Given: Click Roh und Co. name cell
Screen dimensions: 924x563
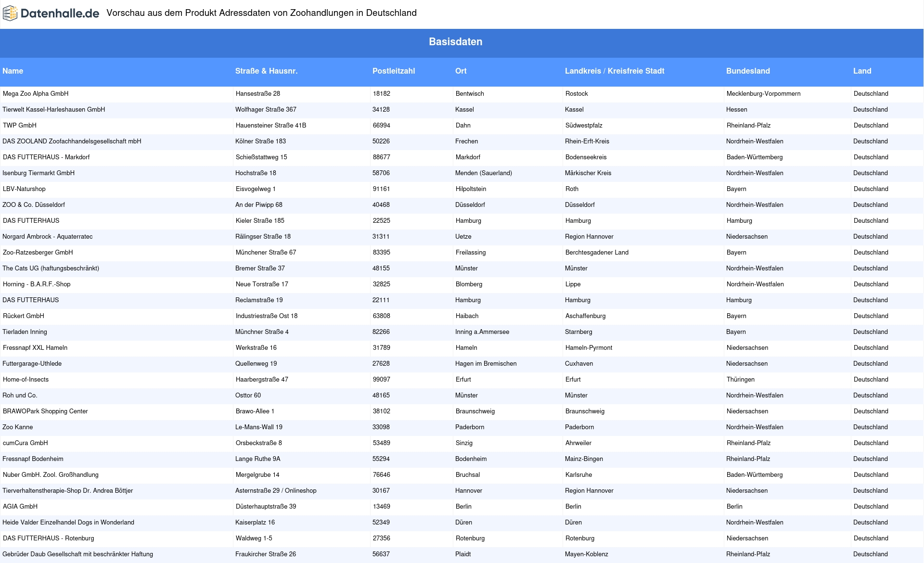Looking at the screenshot, I should click(20, 396).
